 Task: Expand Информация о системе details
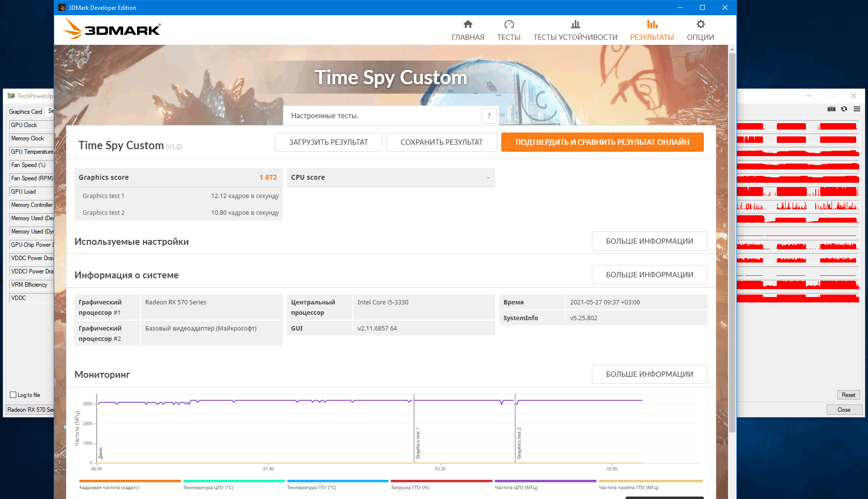(650, 275)
